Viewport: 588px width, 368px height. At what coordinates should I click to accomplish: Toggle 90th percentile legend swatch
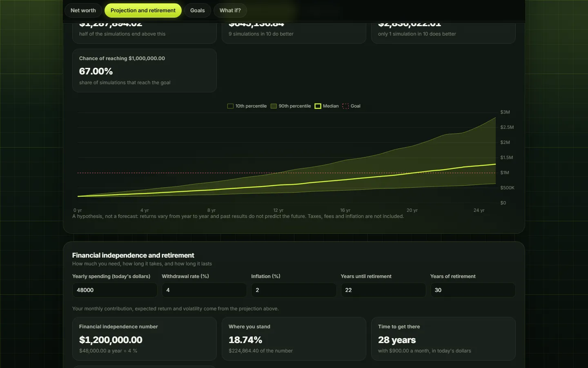[x=274, y=106]
